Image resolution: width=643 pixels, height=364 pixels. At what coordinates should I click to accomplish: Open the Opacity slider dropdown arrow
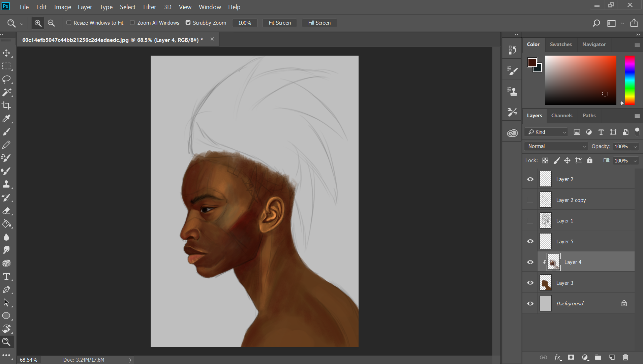[x=635, y=147]
